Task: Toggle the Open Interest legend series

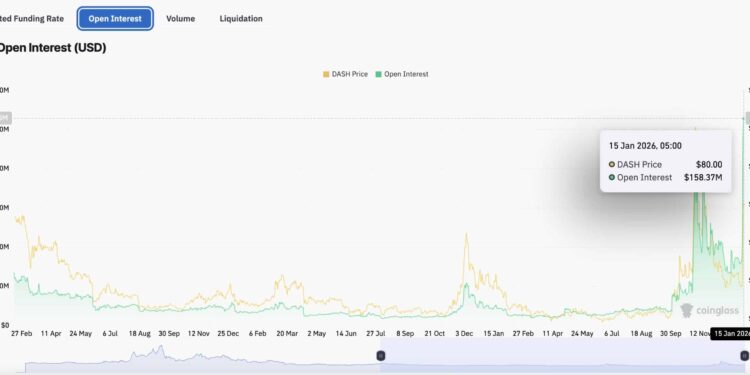Action: click(402, 74)
